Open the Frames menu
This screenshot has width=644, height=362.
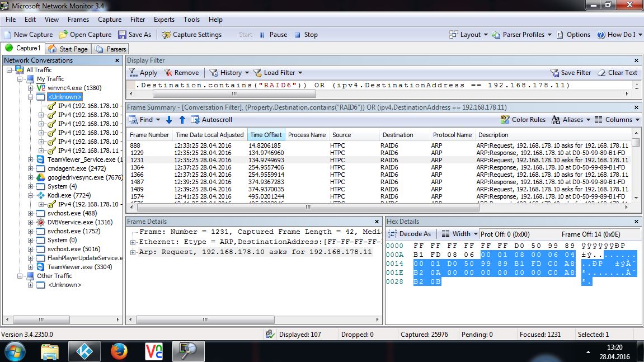78,20
